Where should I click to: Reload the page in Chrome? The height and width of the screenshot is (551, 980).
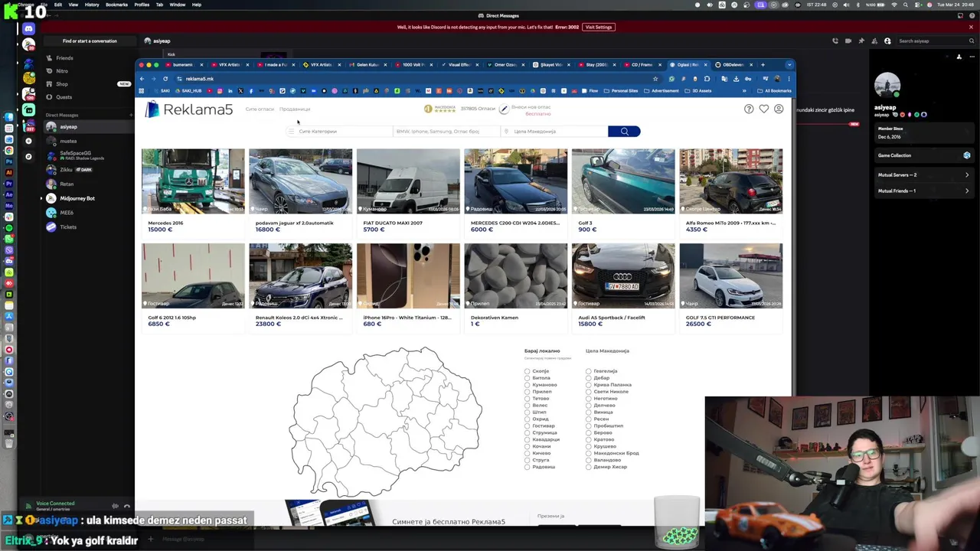165,79
